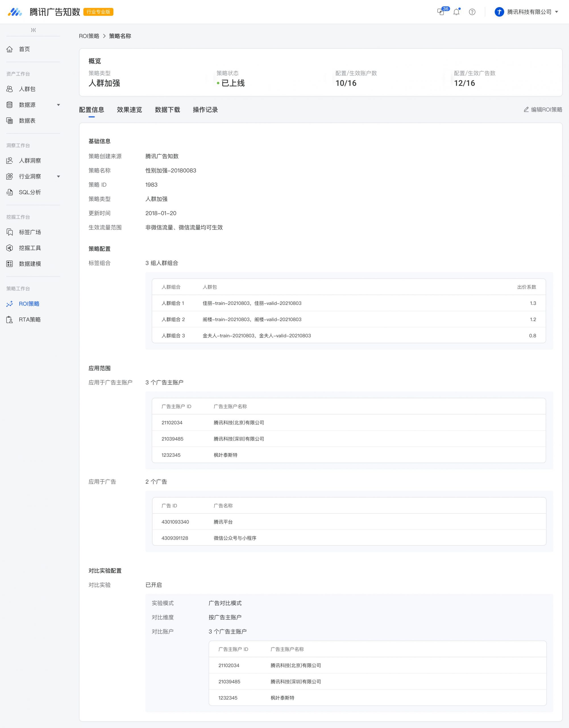Viewport: 569px width, 728px height.
Task: Click the 人群组合 1 row label
Action: click(173, 303)
